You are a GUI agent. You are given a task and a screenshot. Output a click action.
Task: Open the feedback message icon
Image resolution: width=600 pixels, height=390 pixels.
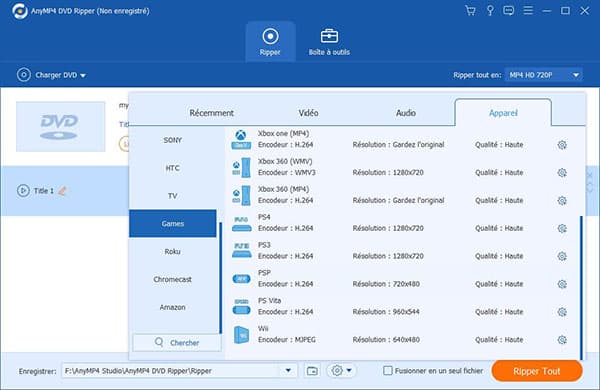point(509,11)
